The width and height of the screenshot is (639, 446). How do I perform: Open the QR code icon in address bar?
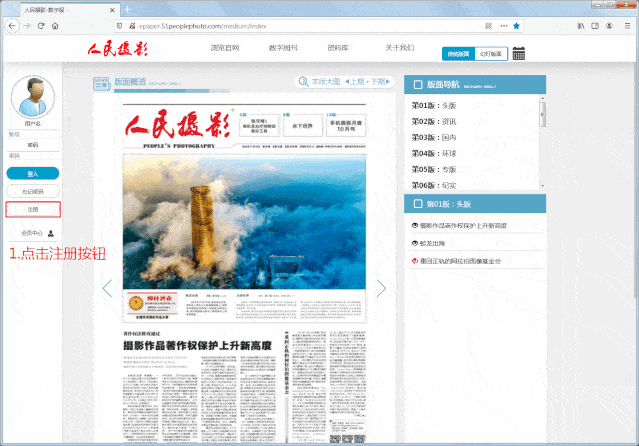(488, 26)
